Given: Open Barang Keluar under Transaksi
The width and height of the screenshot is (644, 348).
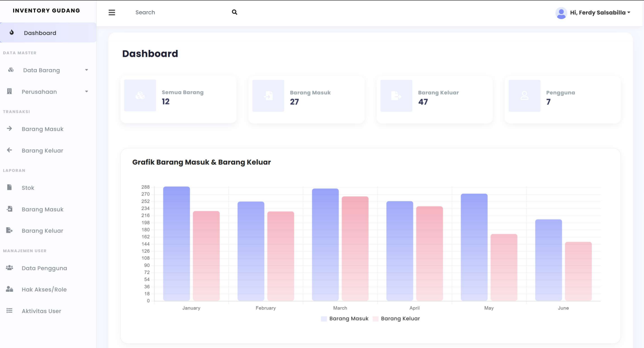Looking at the screenshot, I should point(42,151).
